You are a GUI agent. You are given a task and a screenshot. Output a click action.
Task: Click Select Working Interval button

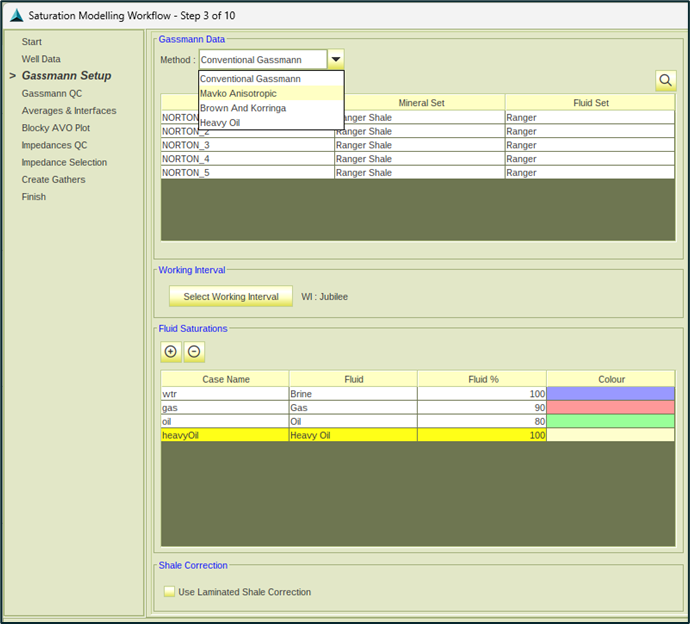[x=231, y=296]
